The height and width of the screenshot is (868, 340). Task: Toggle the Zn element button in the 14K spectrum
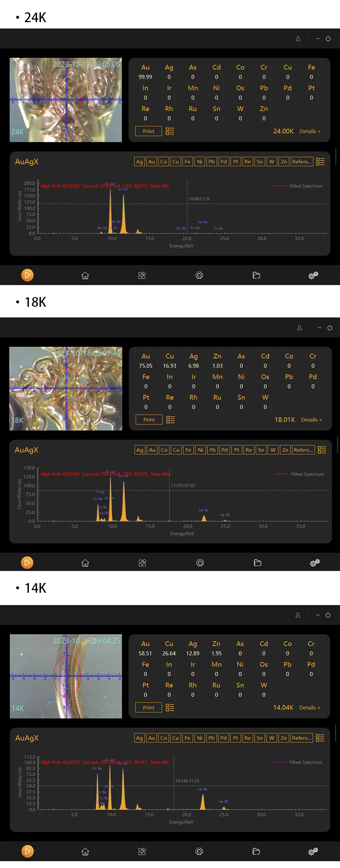pyautogui.click(x=283, y=738)
